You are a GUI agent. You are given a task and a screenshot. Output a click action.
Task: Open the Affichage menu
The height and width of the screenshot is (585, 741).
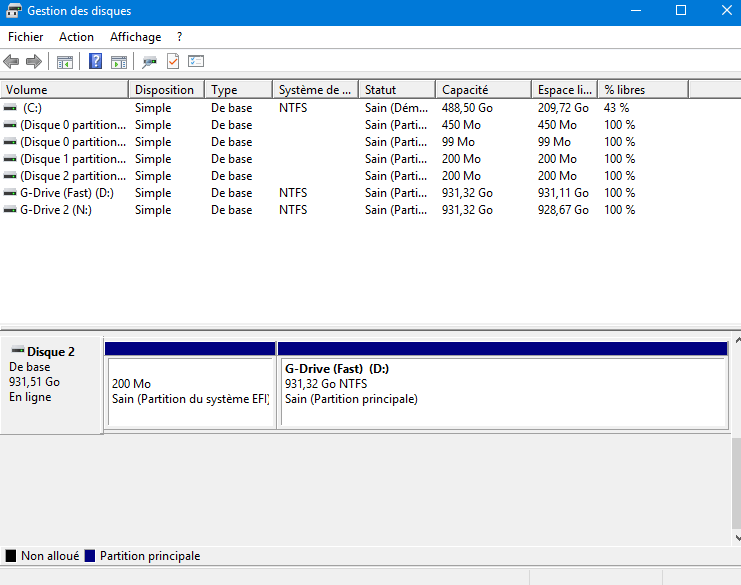[x=135, y=37]
